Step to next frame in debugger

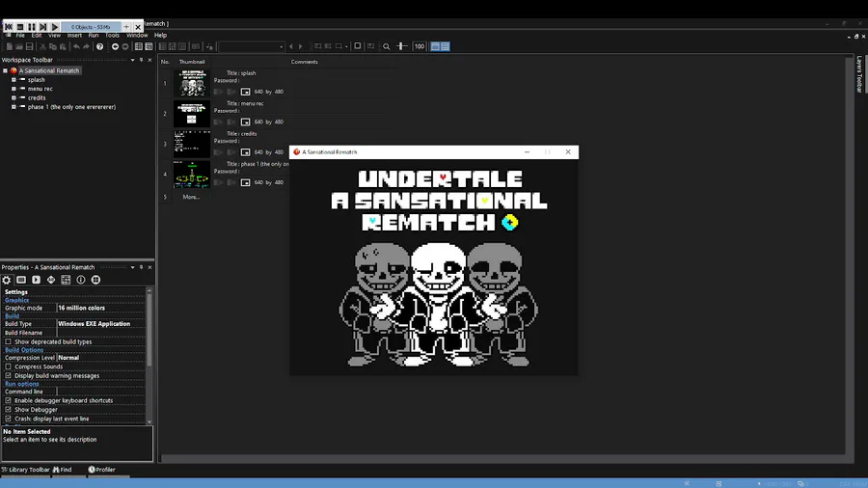tap(43, 27)
